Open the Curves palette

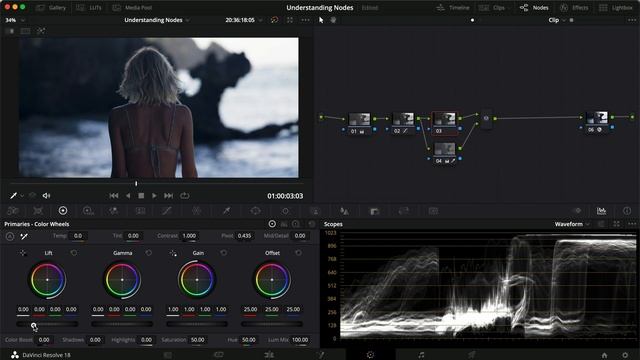(167, 211)
